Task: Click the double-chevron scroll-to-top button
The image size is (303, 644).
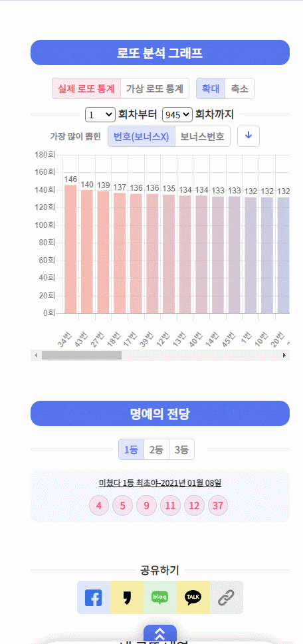Action: click(160, 634)
